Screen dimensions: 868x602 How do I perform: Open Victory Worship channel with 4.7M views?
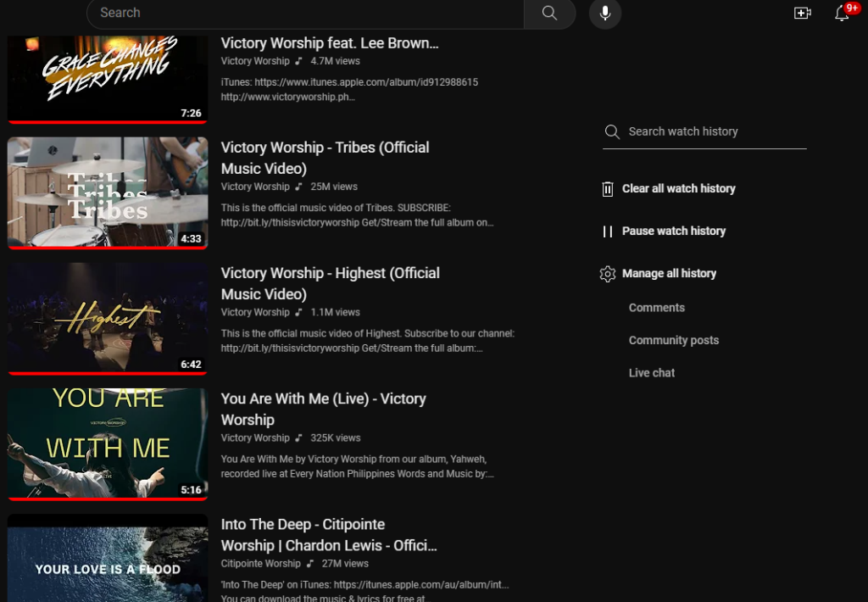point(254,61)
